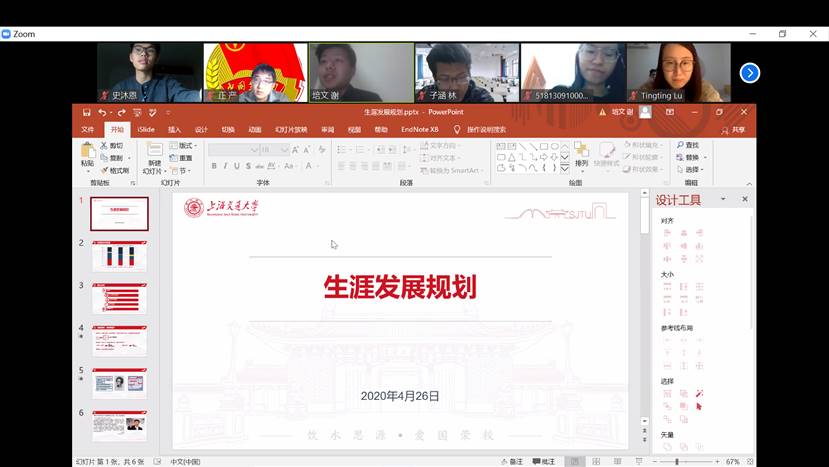Toggle the Notes (备注) pane in status bar
Viewport: 829px width, 467px height.
(512, 461)
